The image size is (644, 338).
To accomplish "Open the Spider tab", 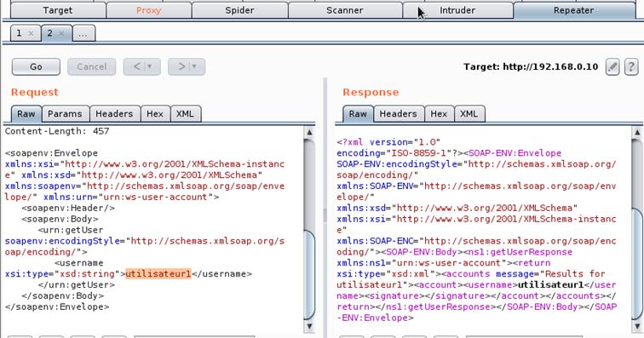I will pyautogui.click(x=239, y=10).
